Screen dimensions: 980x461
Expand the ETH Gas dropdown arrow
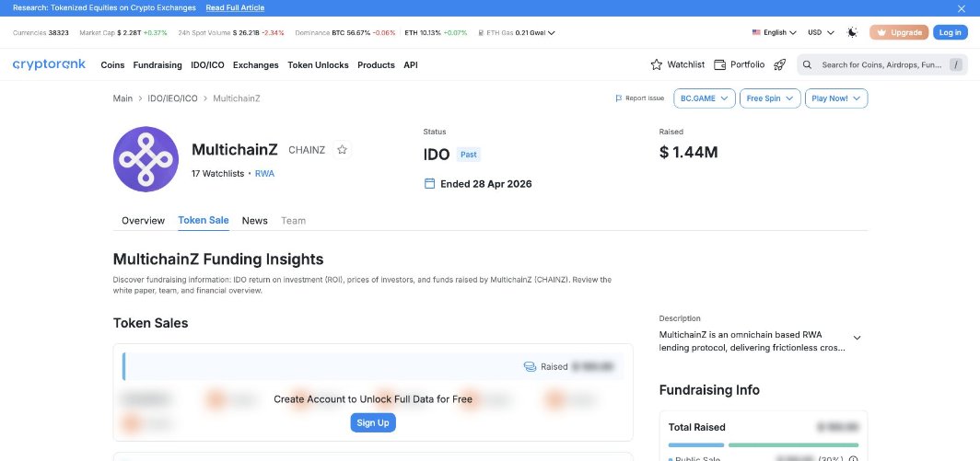pos(551,33)
